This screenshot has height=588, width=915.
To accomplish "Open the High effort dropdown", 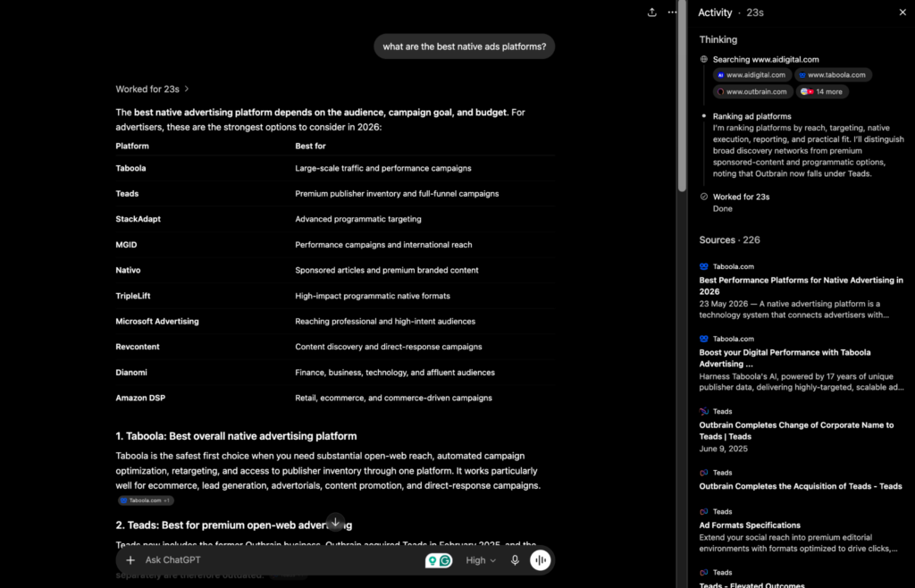I will [x=481, y=560].
